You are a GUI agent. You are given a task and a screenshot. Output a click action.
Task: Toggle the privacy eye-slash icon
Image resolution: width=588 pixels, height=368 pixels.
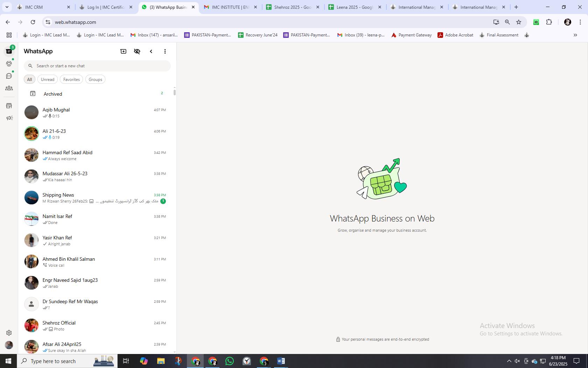(137, 52)
